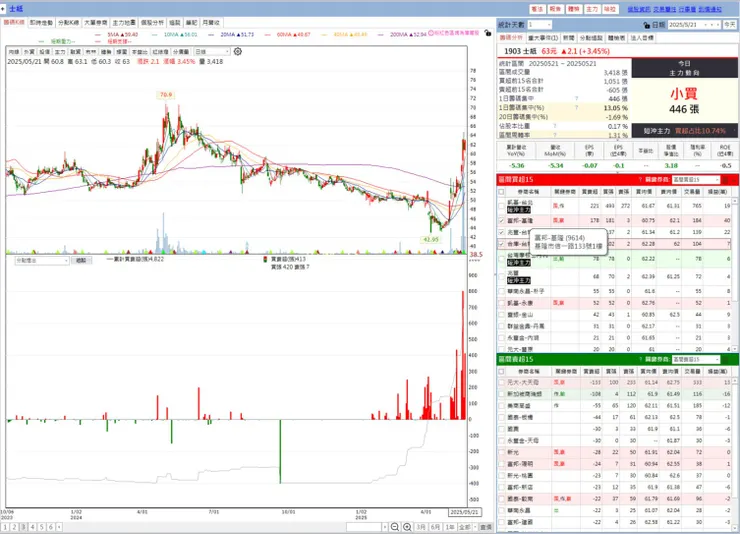Switch to the 分點K線 tab
The image size is (740, 534).
pyautogui.click(x=69, y=23)
